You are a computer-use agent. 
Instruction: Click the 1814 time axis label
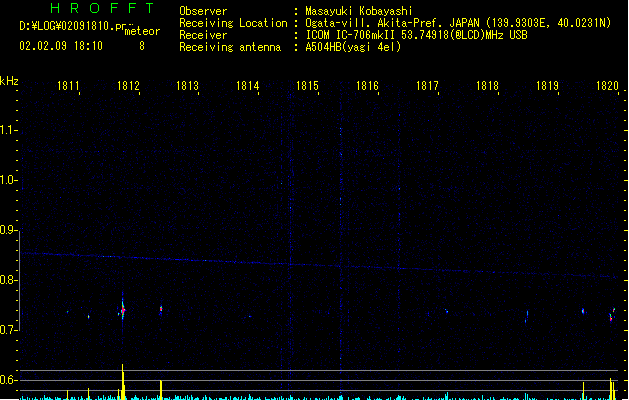pos(248,85)
